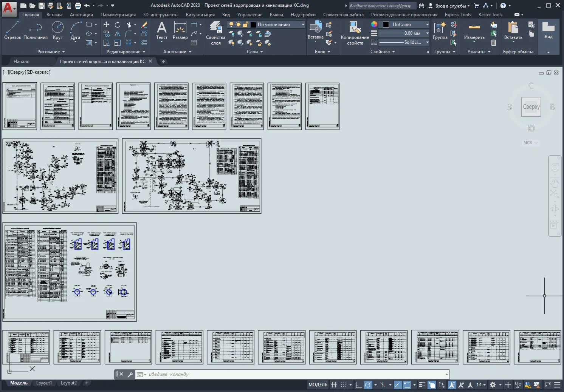Open the ПоСлою color dropdown

(x=404, y=24)
